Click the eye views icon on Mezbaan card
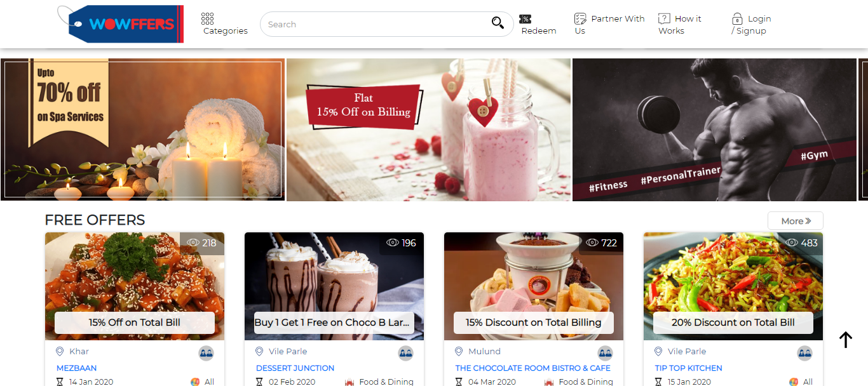Image resolution: width=868 pixels, height=386 pixels. pos(193,243)
